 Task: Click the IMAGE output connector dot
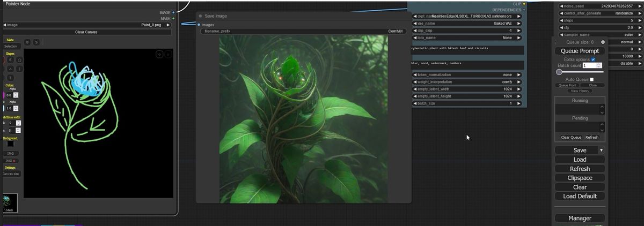pos(173,12)
